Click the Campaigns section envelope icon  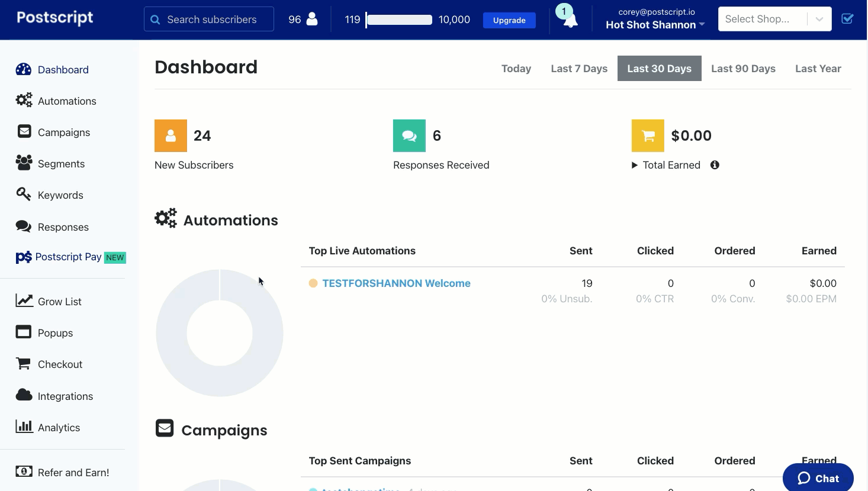pyautogui.click(x=165, y=428)
